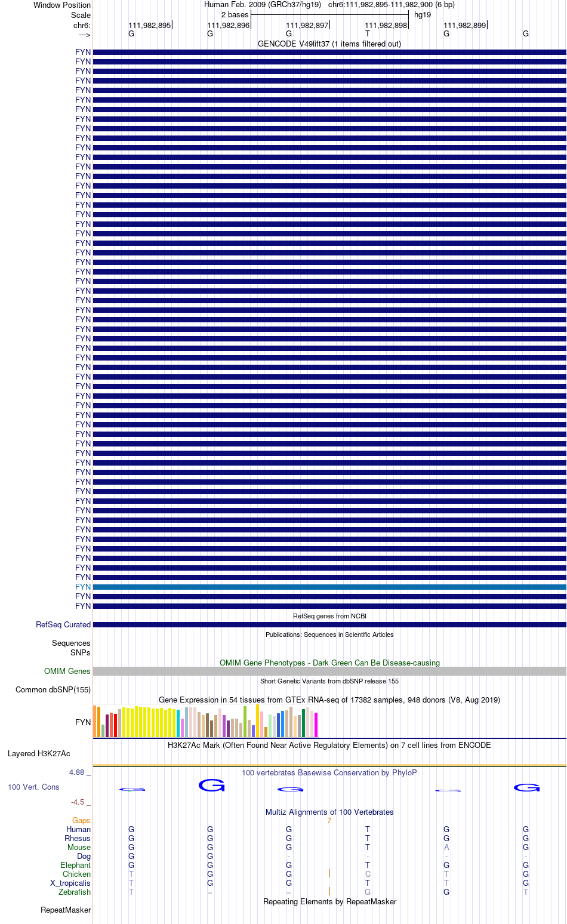Select the Chicken species row label
This screenshot has height=924, width=567.
point(76,874)
